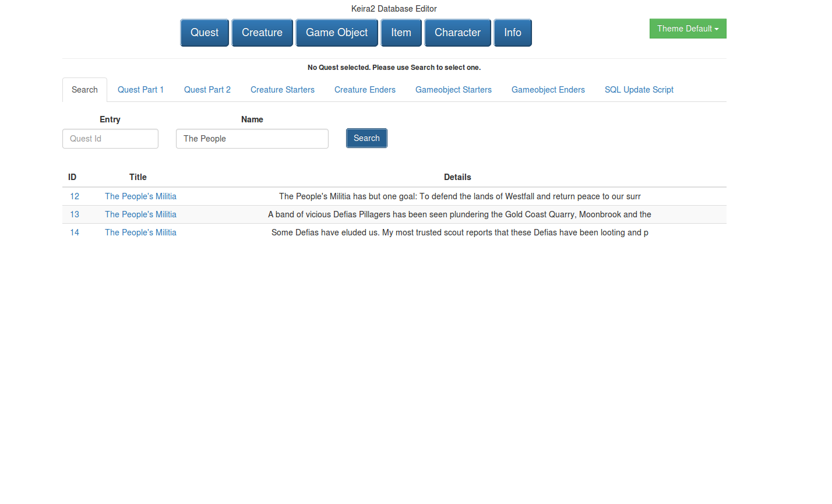Open quest ID 14 link
This screenshot has width=832, height=504.
[x=75, y=232]
